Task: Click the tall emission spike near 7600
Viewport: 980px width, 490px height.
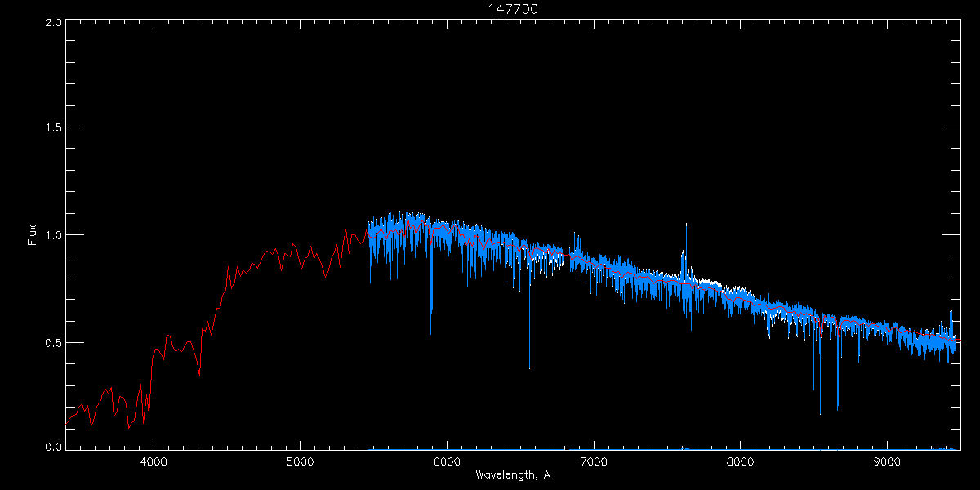Action: click(686, 253)
